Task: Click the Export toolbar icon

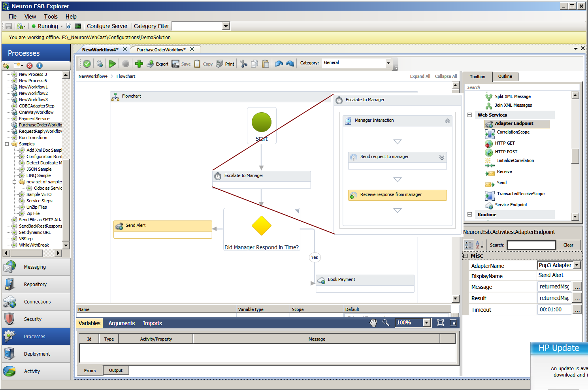Action: (158, 64)
